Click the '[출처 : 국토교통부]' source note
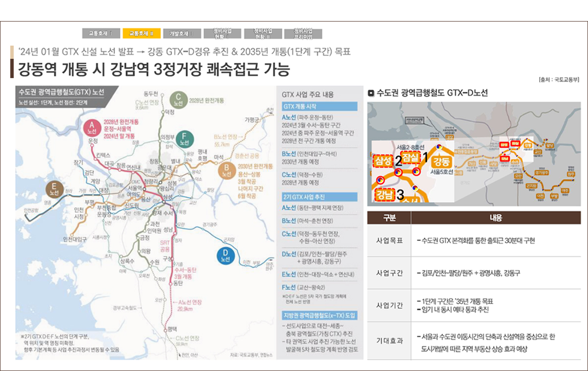588x371 pixels. (x=559, y=79)
